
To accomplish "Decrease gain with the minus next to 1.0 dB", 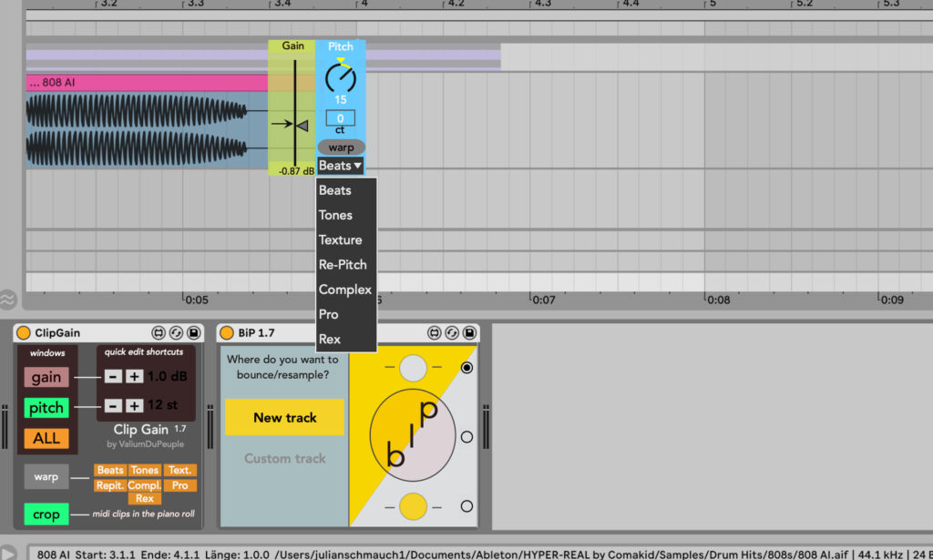I will coord(113,376).
